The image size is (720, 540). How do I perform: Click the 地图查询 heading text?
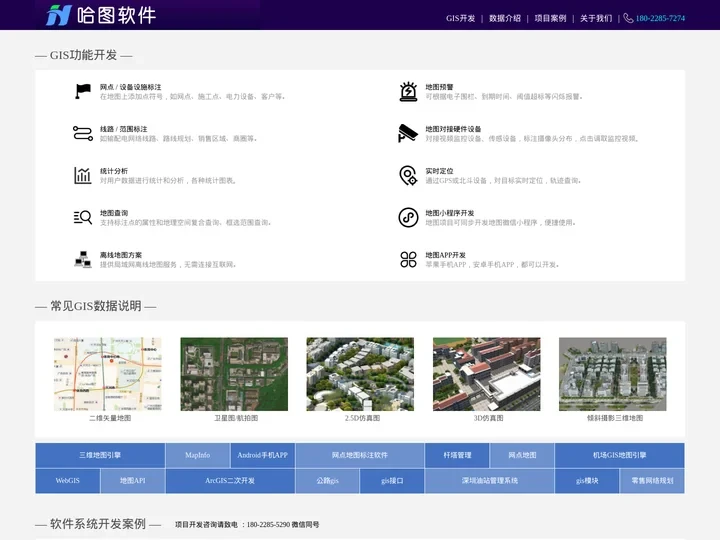pos(113,213)
